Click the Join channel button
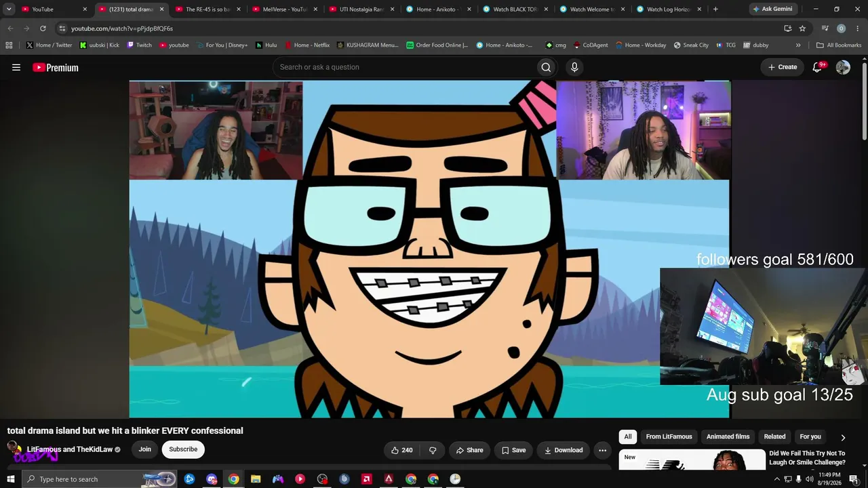Screen dimensions: 868x488 (145, 449)
